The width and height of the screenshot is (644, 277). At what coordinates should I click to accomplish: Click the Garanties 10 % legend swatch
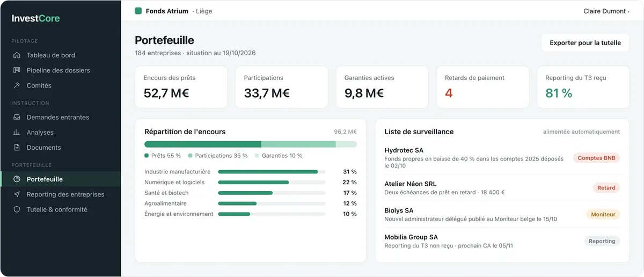(x=257, y=156)
